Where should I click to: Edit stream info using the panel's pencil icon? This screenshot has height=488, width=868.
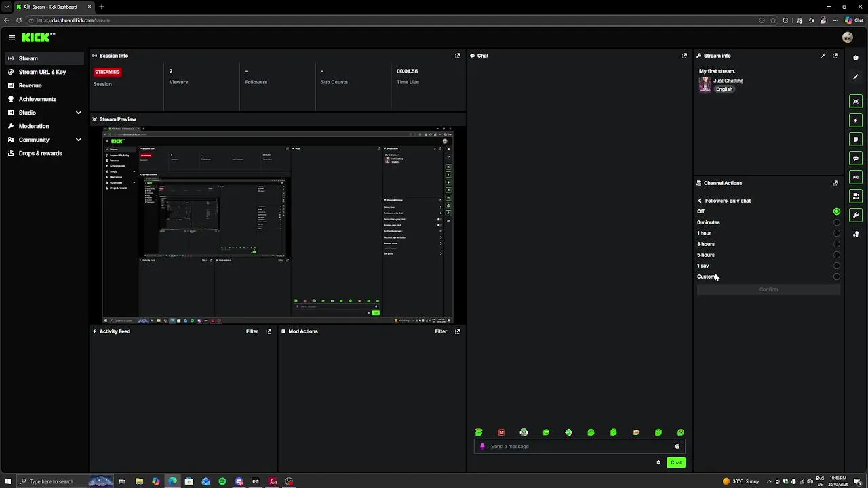tap(823, 56)
